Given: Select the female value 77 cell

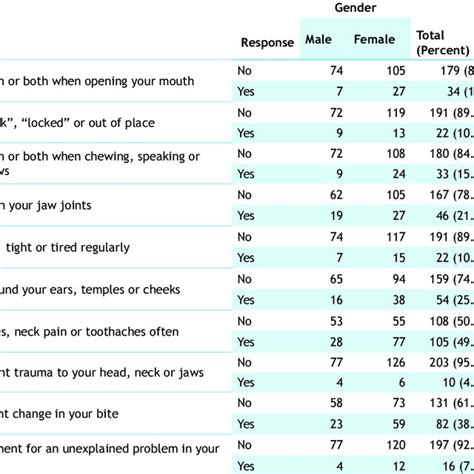Looking at the screenshot, I should pos(399,342).
